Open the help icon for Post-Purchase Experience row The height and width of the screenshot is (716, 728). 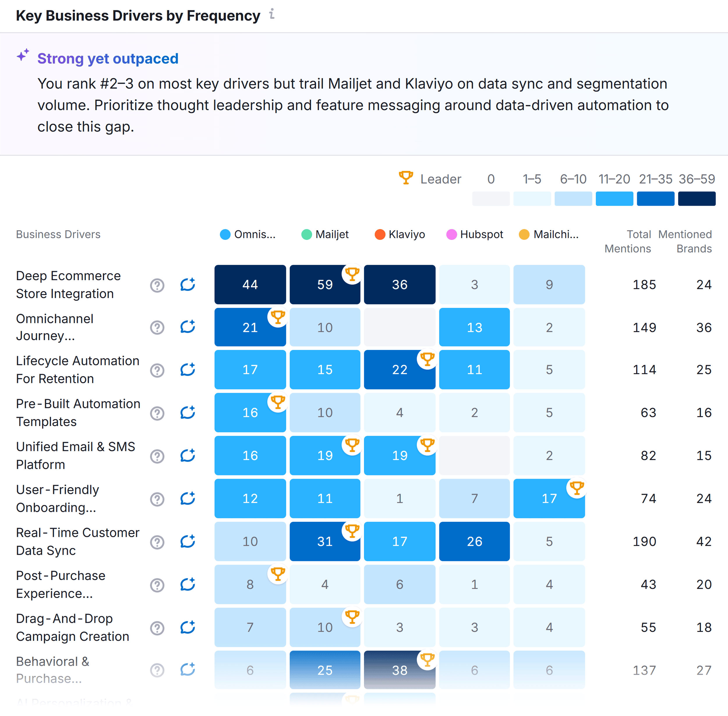157,585
